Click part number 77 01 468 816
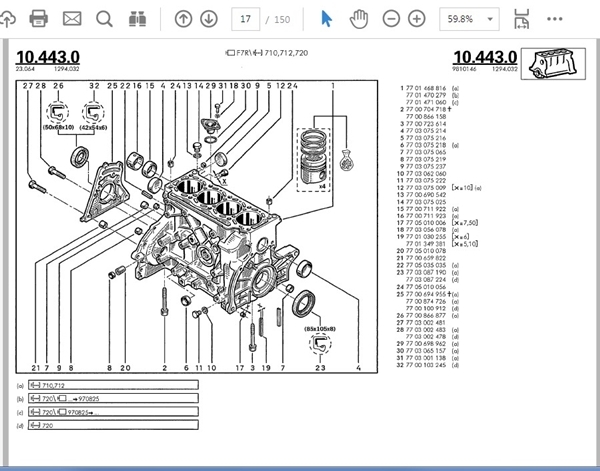Screen dimensions: 600x471 coord(426,88)
